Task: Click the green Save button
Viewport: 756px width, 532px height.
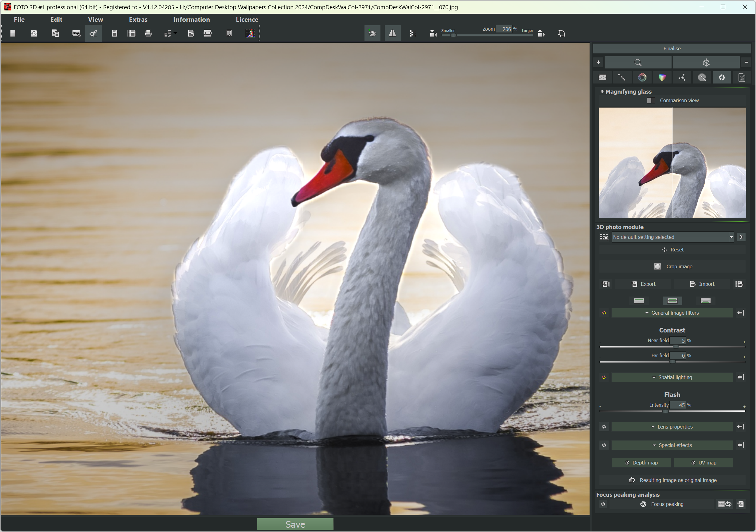Action: (x=295, y=524)
